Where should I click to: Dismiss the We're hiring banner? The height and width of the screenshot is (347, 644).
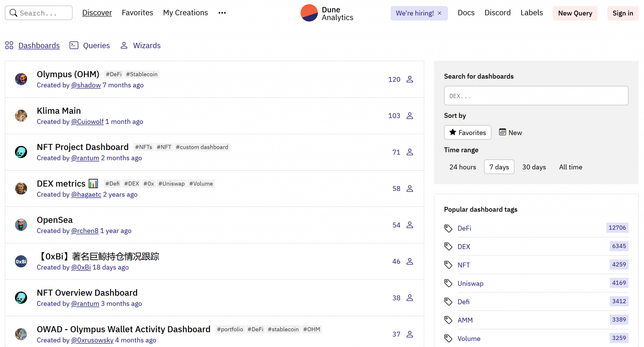point(440,13)
